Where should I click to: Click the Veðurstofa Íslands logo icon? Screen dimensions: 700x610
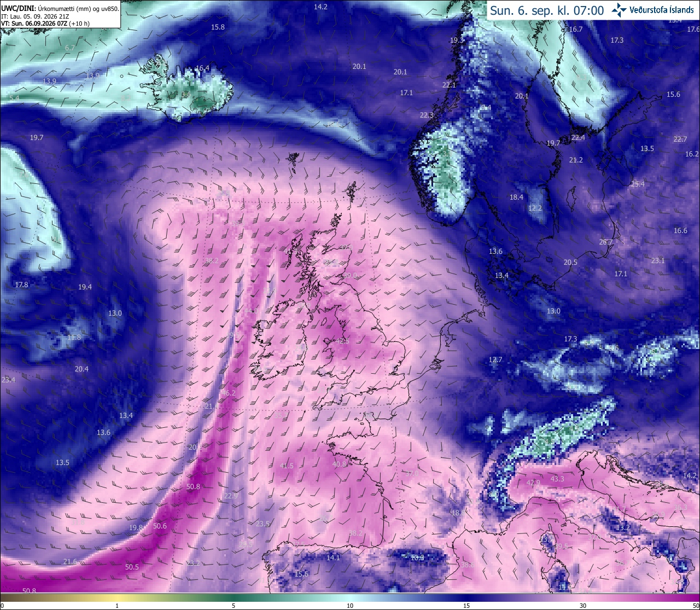pyautogui.click(x=619, y=10)
